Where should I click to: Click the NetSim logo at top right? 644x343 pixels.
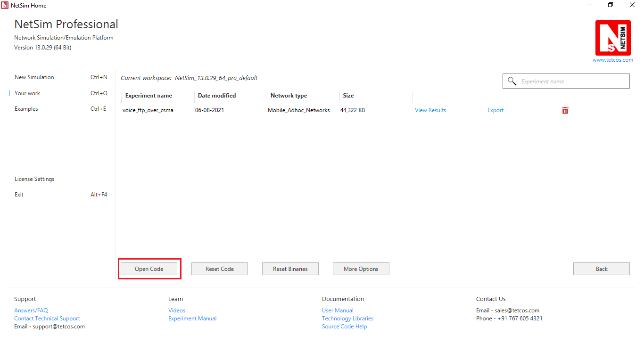[613, 38]
